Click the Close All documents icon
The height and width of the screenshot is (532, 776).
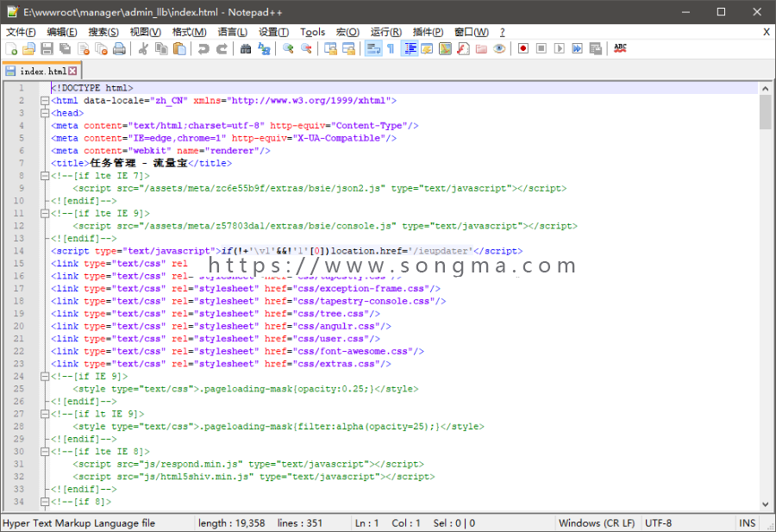point(102,48)
